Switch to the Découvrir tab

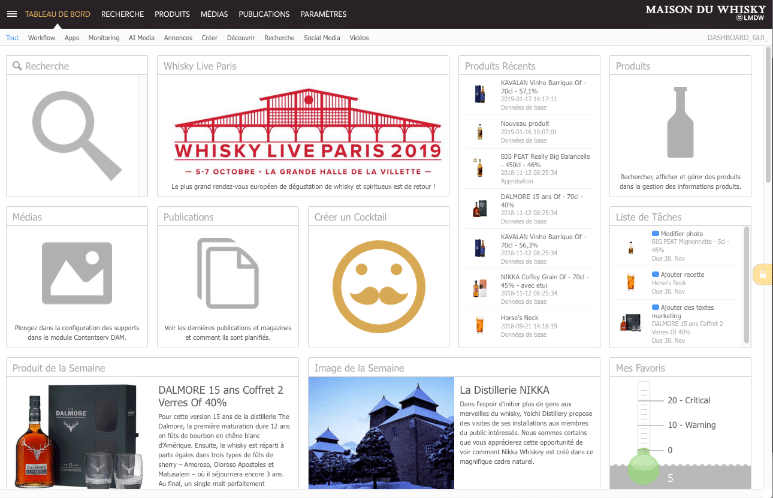241,37
